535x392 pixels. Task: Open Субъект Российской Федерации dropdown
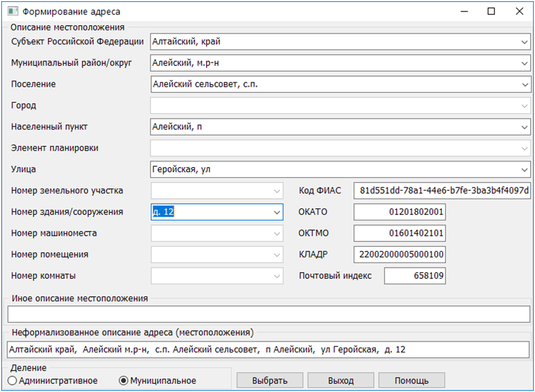(x=525, y=42)
